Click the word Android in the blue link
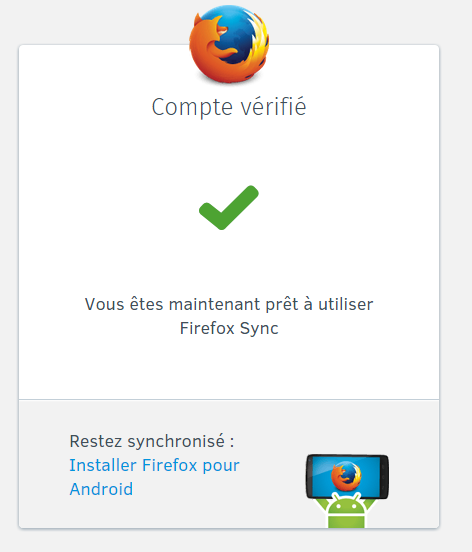The width and height of the screenshot is (472, 552). (x=101, y=489)
